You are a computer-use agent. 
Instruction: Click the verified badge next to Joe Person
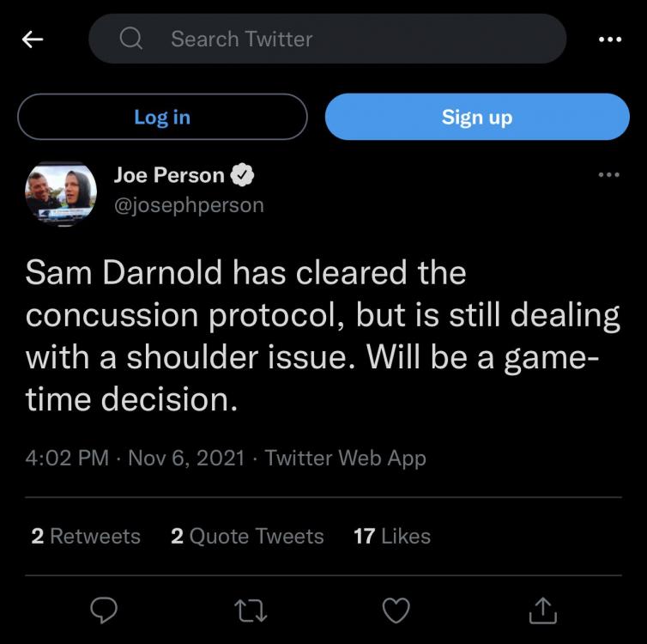(x=243, y=175)
